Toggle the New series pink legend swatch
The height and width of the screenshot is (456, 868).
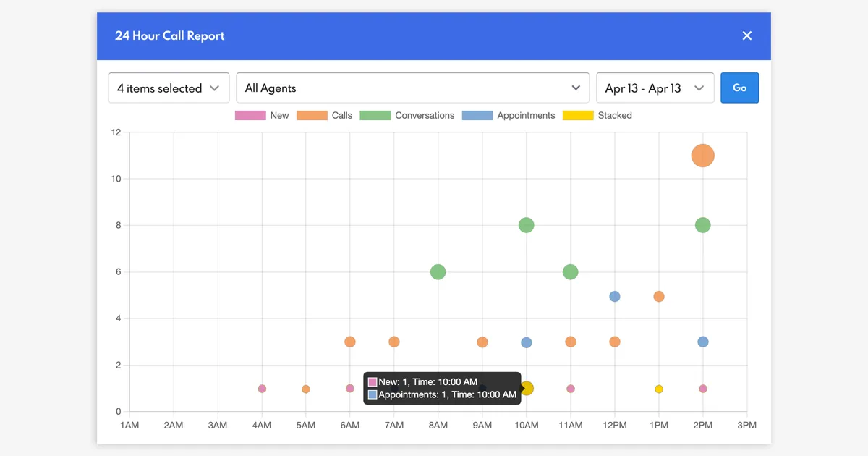[x=250, y=115]
